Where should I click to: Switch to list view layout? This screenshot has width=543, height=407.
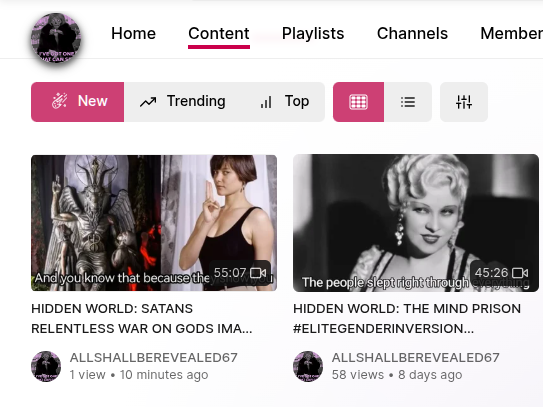click(x=408, y=102)
